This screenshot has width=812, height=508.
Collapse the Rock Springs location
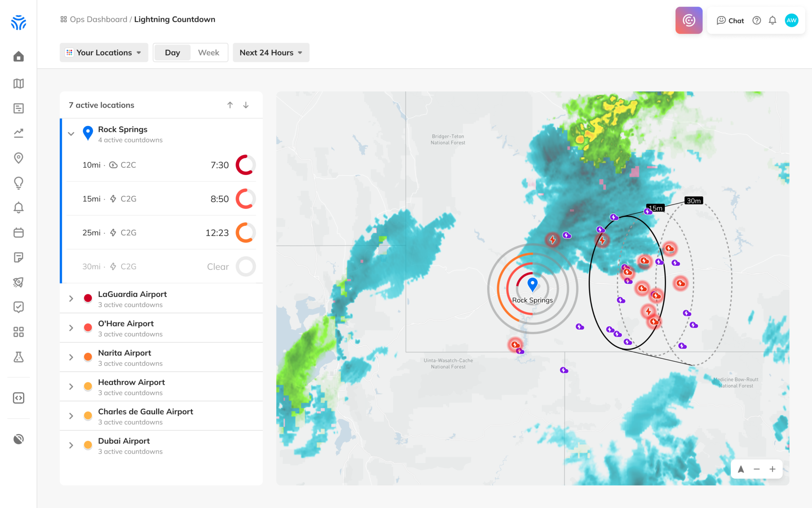pyautogui.click(x=71, y=134)
